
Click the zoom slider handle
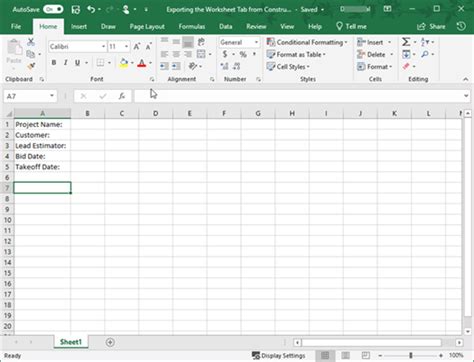[411, 356]
